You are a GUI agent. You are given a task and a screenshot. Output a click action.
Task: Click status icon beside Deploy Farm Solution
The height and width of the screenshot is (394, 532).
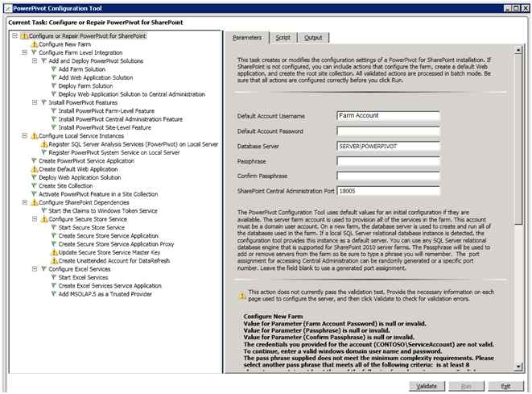54,86
